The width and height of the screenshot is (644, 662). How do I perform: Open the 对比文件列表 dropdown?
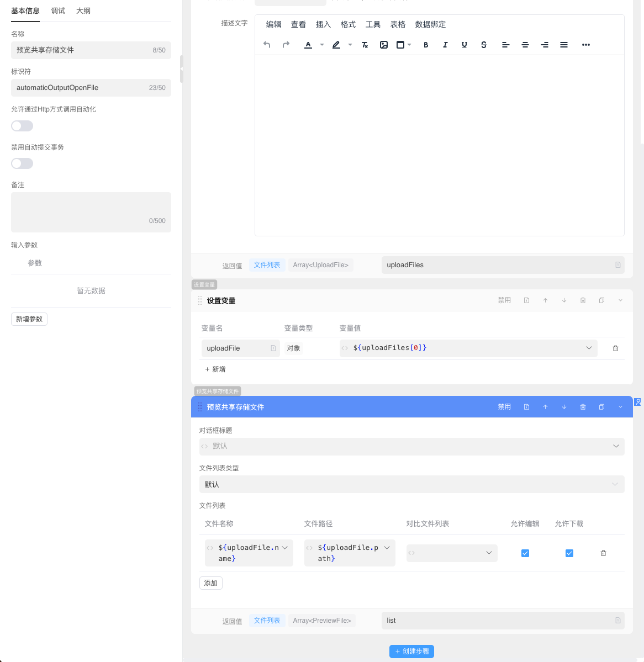point(452,553)
